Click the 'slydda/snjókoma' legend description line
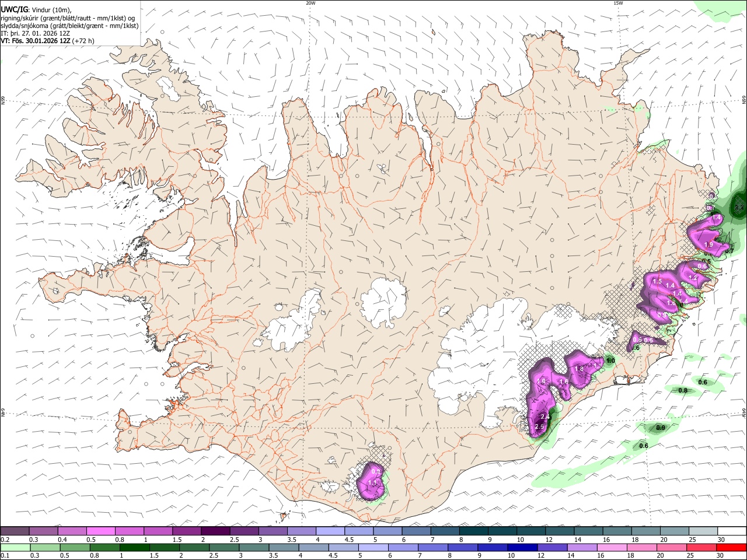The height and width of the screenshot is (560, 747). pos(69,26)
